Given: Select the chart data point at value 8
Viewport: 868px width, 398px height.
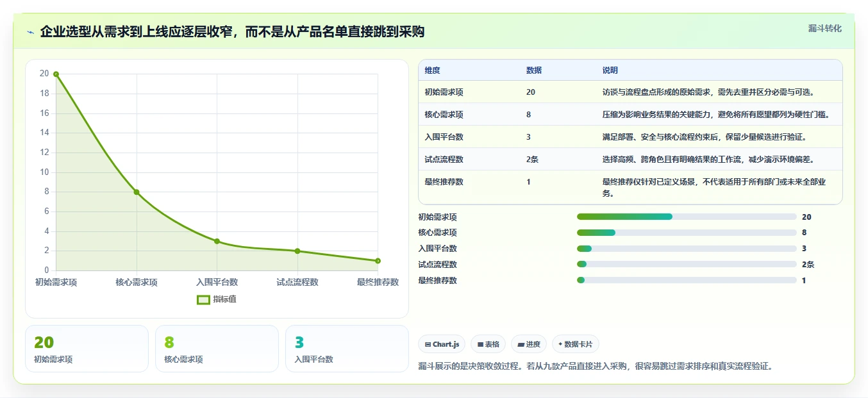Looking at the screenshot, I should coord(137,192).
